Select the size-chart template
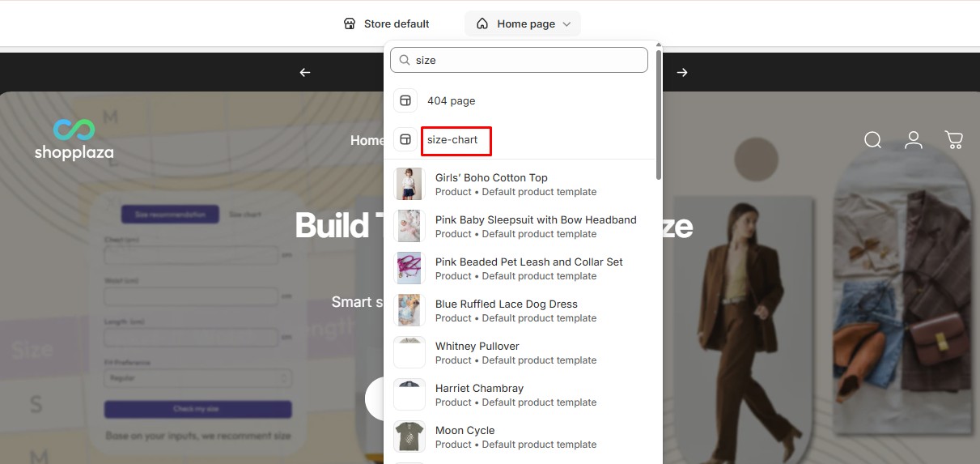The width and height of the screenshot is (980, 464). point(452,140)
